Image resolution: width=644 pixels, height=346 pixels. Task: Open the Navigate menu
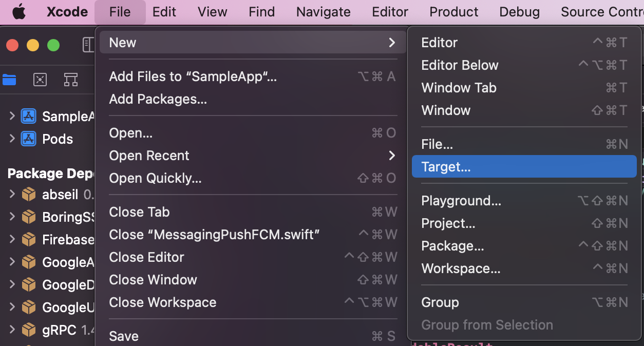pyautogui.click(x=324, y=12)
